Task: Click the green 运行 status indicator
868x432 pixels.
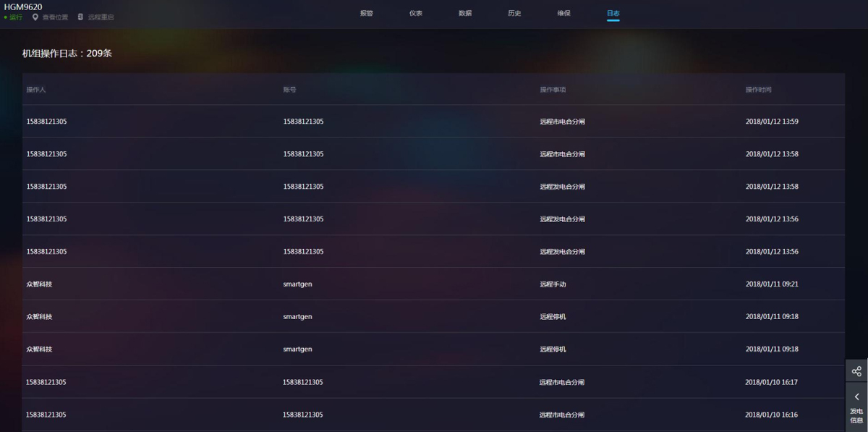Action: pyautogui.click(x=14, y=17)
